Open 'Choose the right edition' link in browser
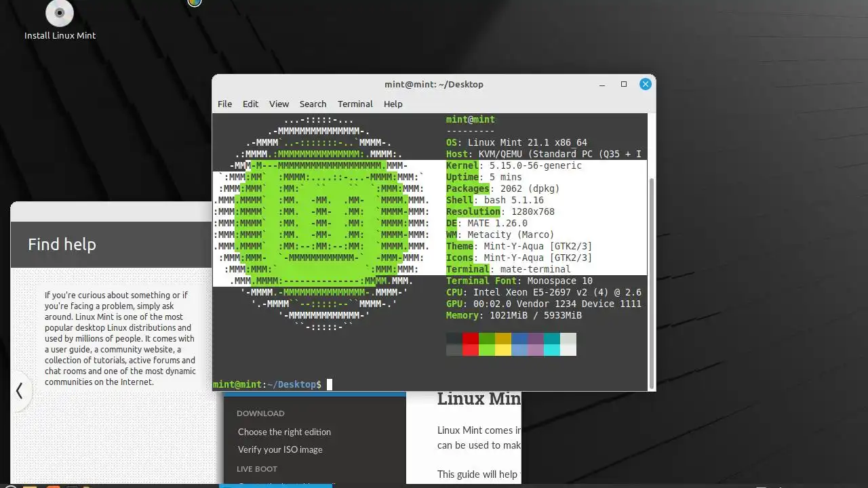This screenshot has height=488, width=868. pos(284,432)
